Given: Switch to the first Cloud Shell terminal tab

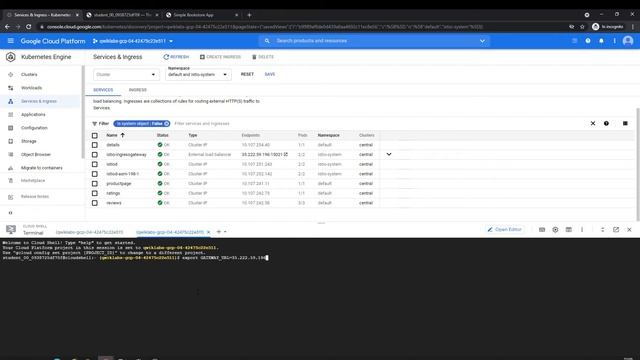Looking at the screenshot, I should (89, 232).
